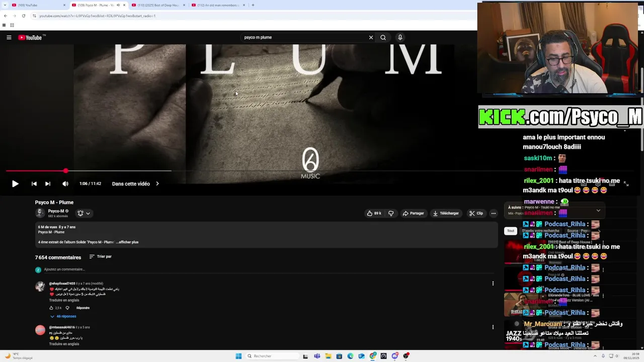Screen dimensions: 644x362
Task: Open Microsoft Edge from the taskbar
Action: point(350,356)
